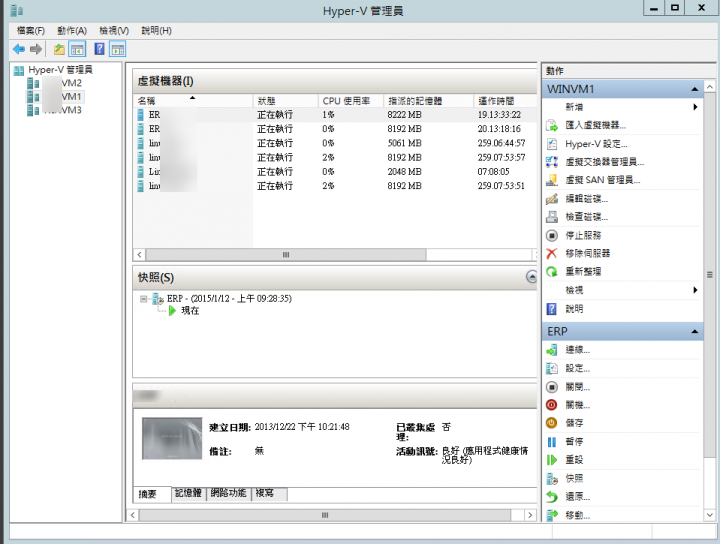Switch to the 複寫 tab
The width and height of the screenshot is (720, 544).
coord(269,494)
